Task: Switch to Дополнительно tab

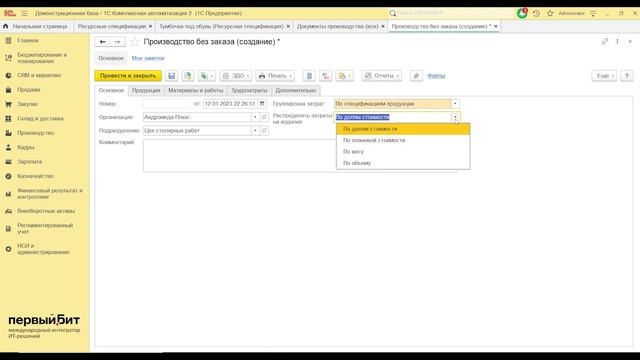Action: click(296, 90)
